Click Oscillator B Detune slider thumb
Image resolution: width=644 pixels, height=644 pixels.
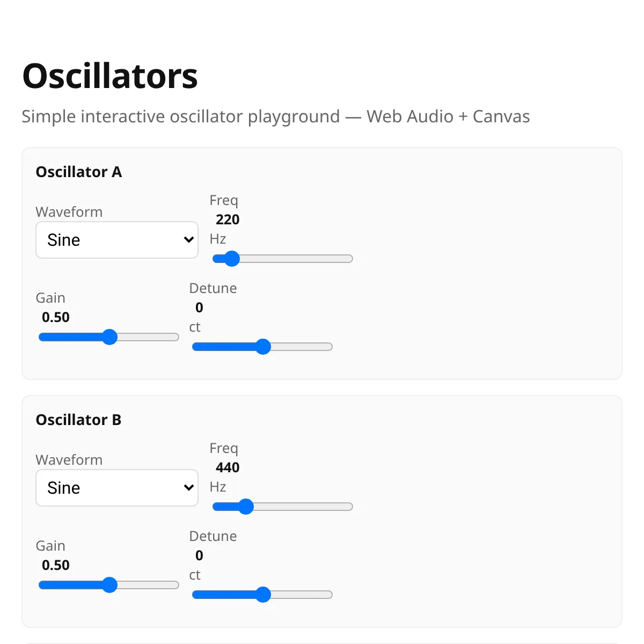[x=263, y=595]
